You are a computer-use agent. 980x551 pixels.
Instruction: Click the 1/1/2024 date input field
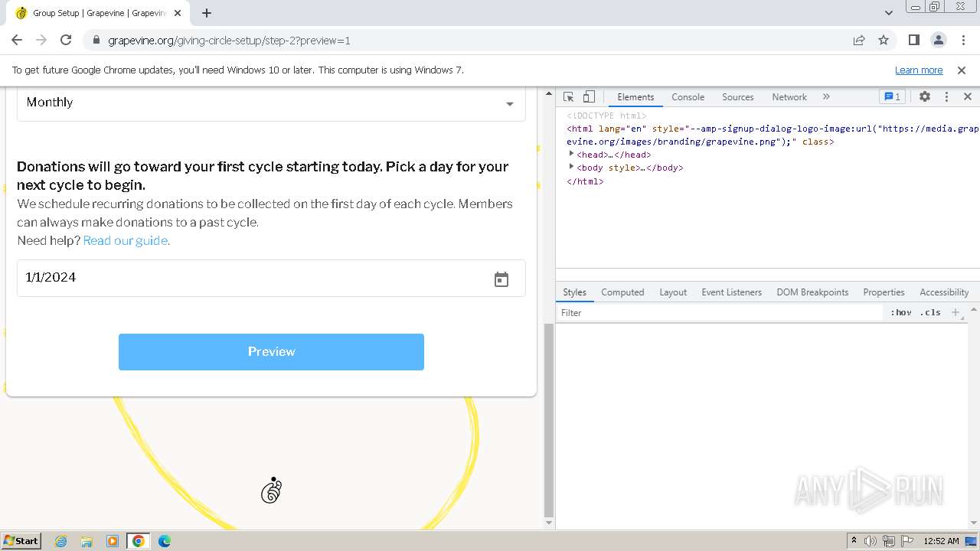(x=271, y=278)
